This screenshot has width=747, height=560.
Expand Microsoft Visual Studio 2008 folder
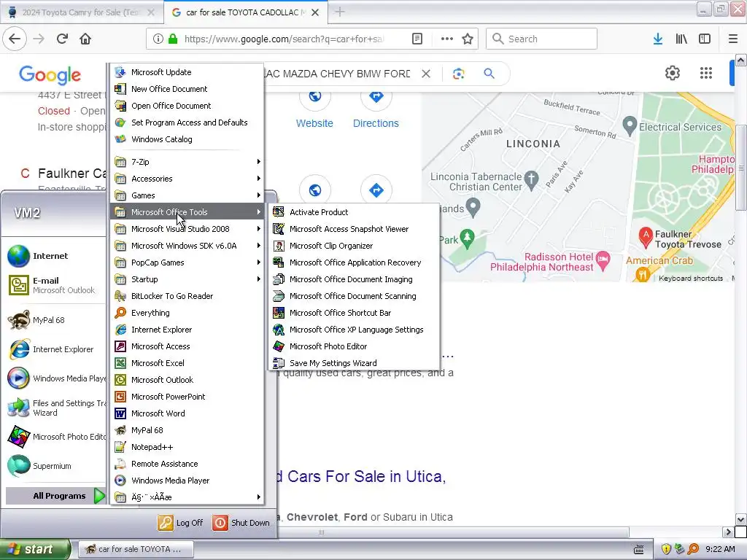187,229
